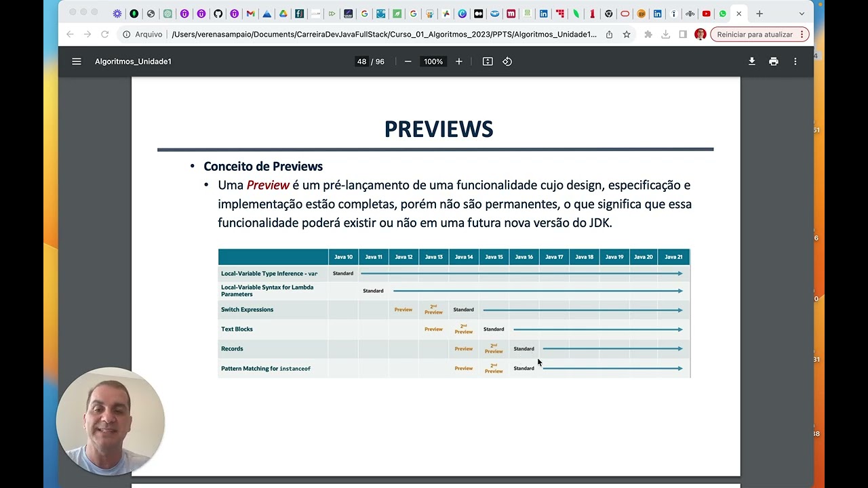Open a new browser tab
The image size is (868, 488).
point(759,14)
